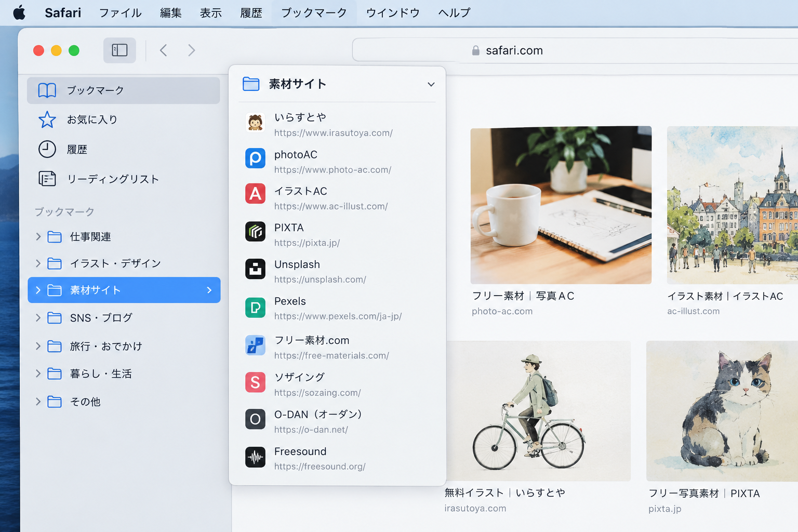
Task: Open the cat painting PIXTA thumbnail
Action: point(722,411)
